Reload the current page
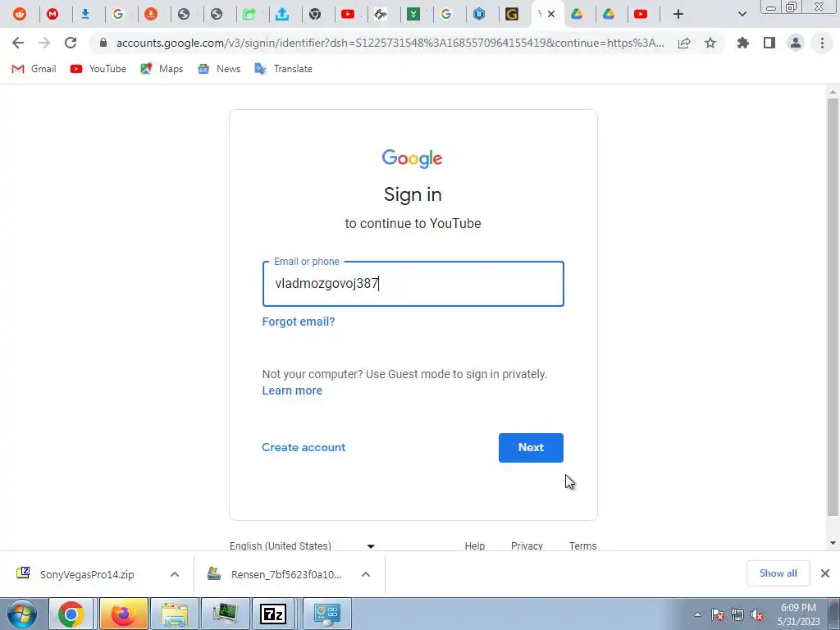The width and height of the screenshot is (840, 630). (71, 43)
